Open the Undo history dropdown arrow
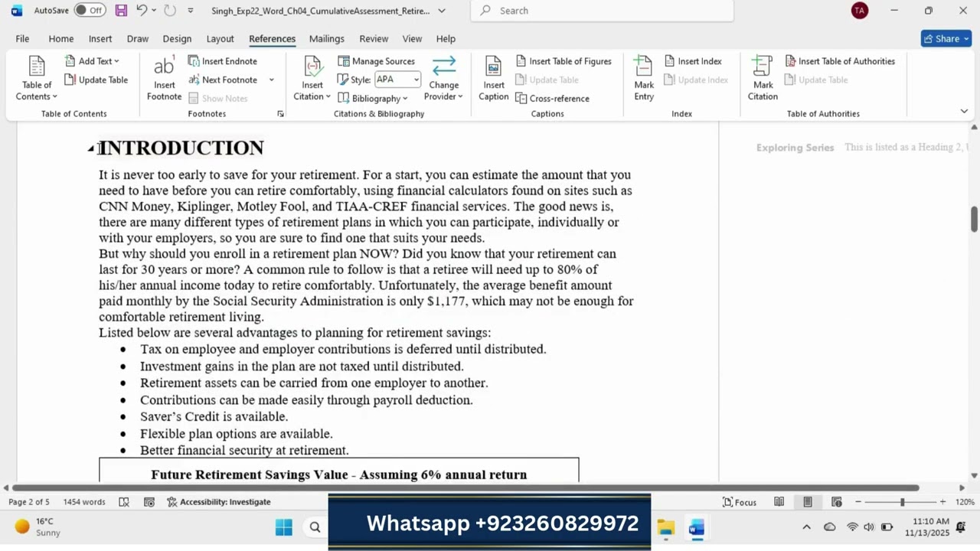 tap(154, 11)
